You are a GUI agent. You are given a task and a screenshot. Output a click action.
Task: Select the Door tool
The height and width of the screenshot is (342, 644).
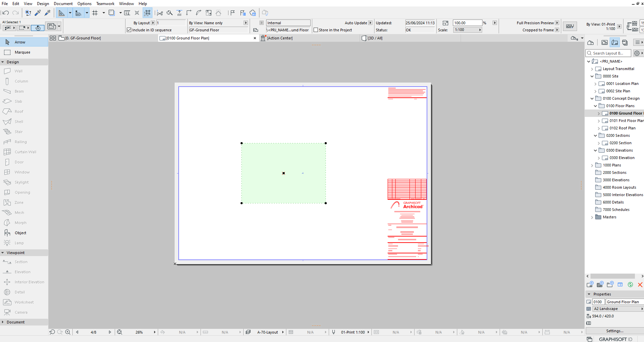[20, 162]
